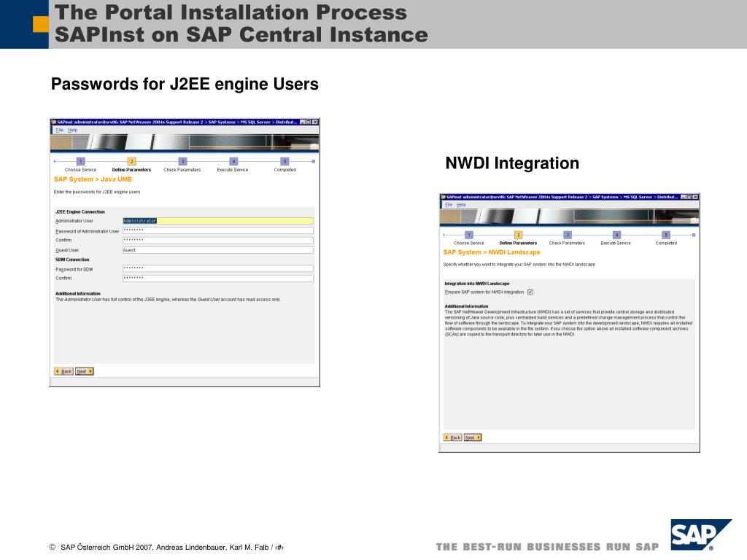Select step 5 Completed in Java UME window

pos(285,161)
